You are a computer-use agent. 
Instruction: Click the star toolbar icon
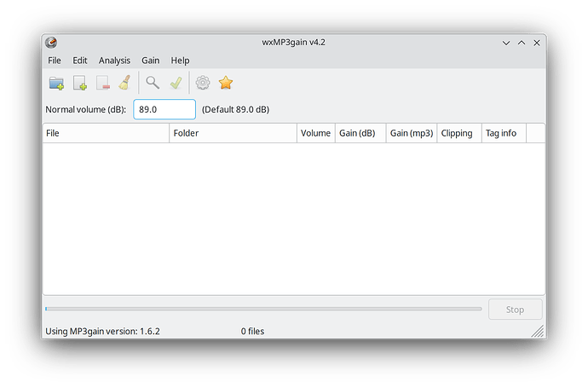[226, 83]
